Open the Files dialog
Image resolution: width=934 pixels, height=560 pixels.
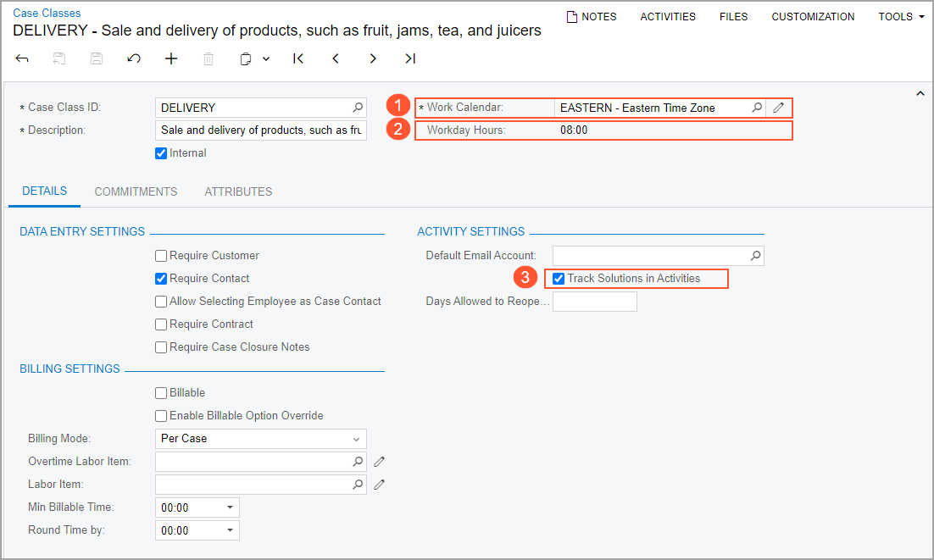pos(733,17)
